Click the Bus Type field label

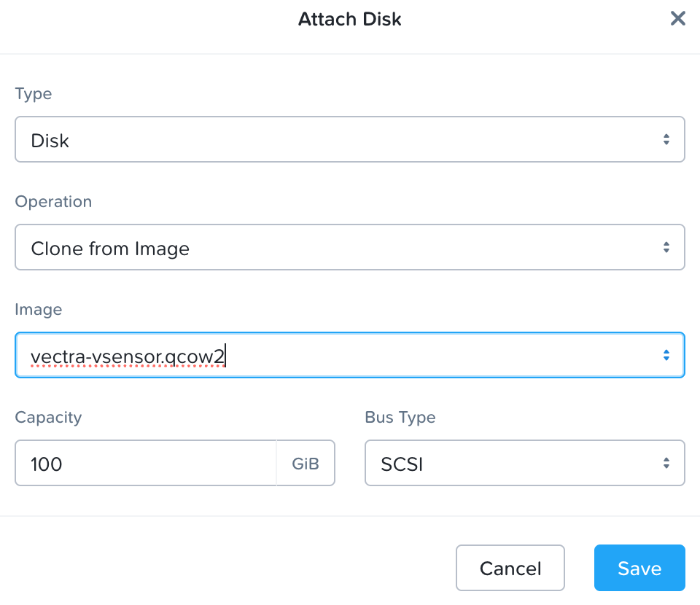tap(400, 418)
